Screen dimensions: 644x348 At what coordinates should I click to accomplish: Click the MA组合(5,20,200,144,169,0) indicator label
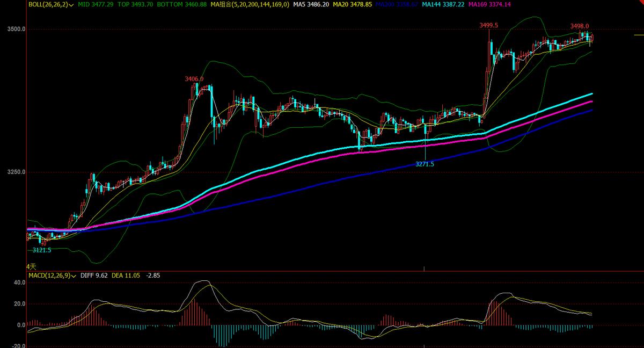coord(250,4)
